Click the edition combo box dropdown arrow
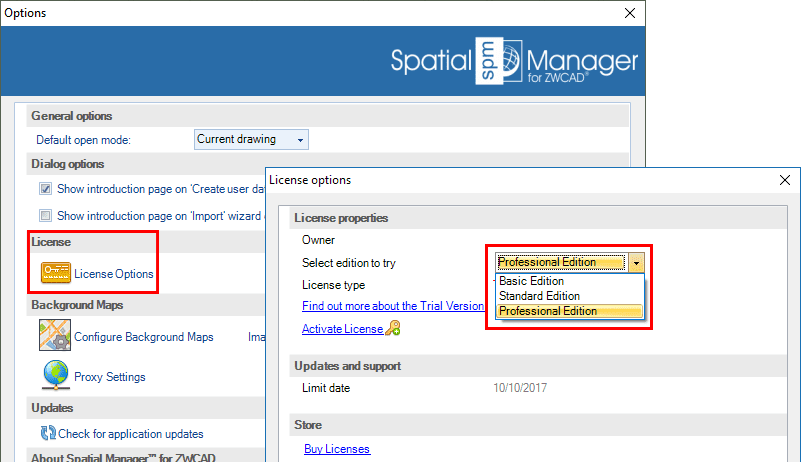This screenshot has height=462, width=801. tap(636, 262)
